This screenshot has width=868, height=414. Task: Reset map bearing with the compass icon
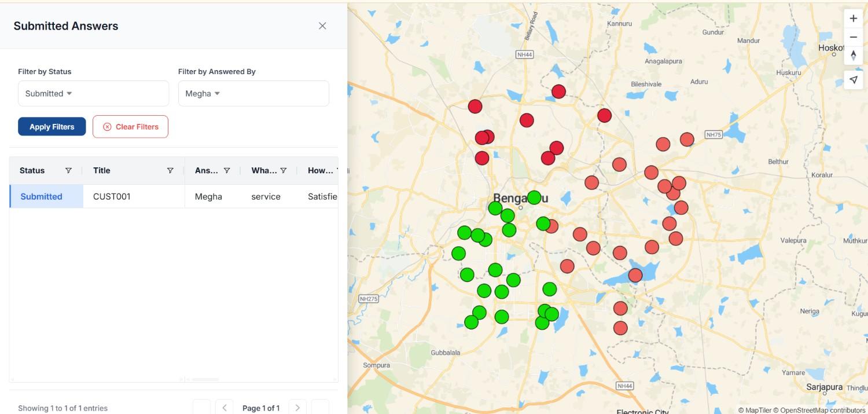[853, 55]
